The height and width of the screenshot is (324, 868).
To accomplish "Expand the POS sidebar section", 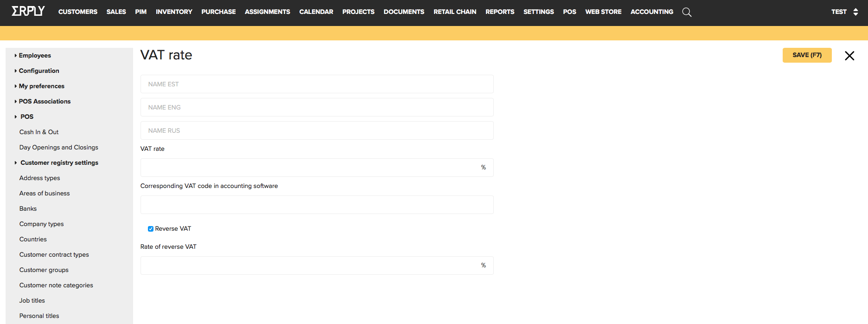I will pyautogui.click(x=24, y=117).
